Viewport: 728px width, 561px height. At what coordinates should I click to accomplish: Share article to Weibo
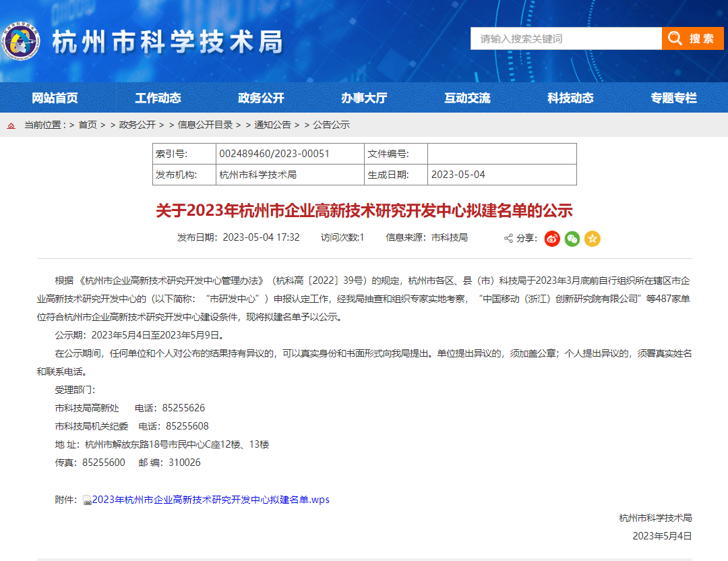552,238
